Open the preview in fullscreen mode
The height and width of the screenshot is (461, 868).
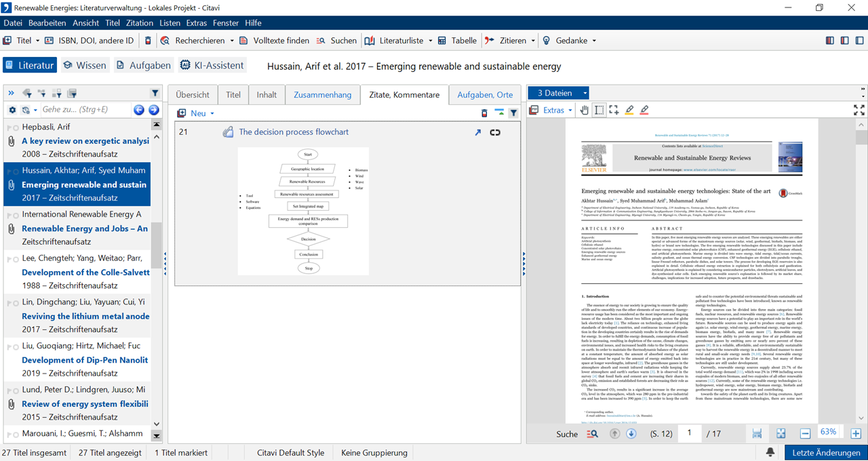[x=859, y=110]
